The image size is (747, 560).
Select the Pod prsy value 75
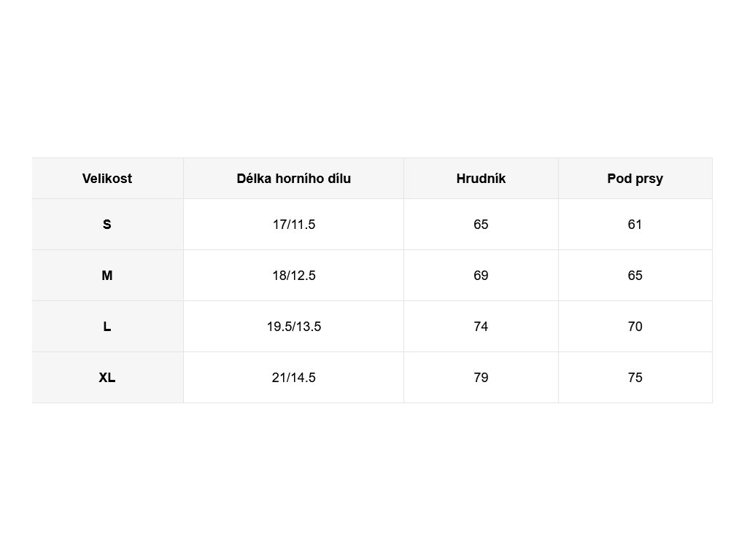click(635, 377)
